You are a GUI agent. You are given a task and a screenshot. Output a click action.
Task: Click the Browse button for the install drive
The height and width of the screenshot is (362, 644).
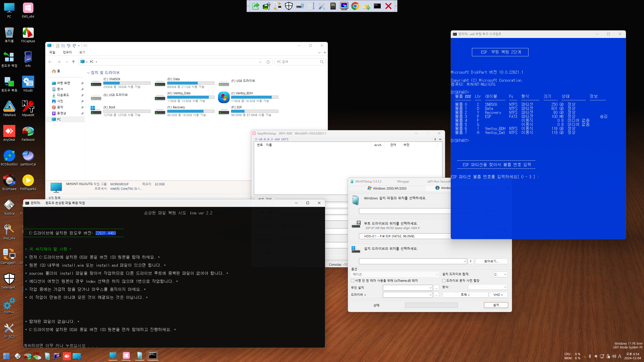tap(491, 261)
